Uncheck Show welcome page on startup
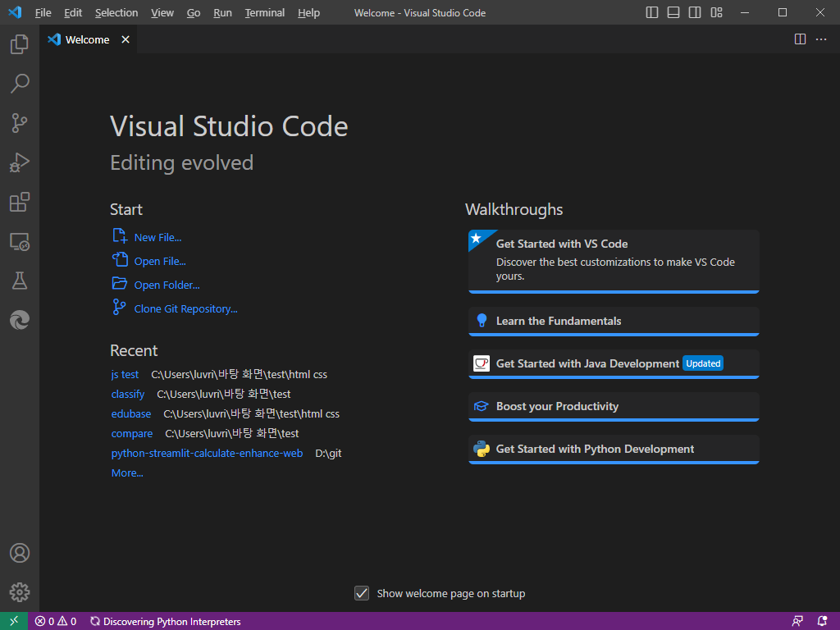The width and height of the screenshot is (840, 630). tap(362, 593)
